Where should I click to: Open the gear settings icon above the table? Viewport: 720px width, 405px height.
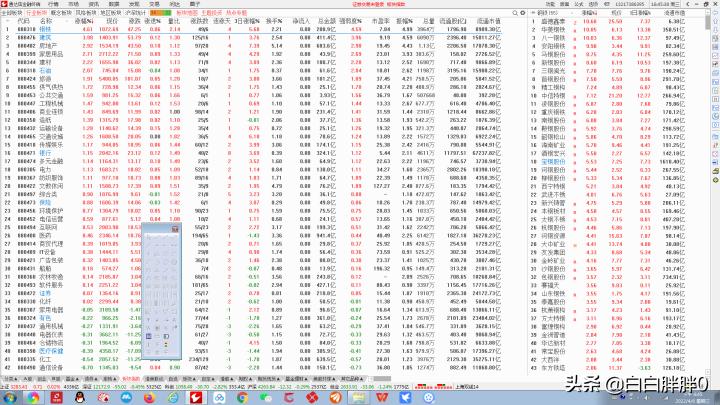tap(523, 13)
